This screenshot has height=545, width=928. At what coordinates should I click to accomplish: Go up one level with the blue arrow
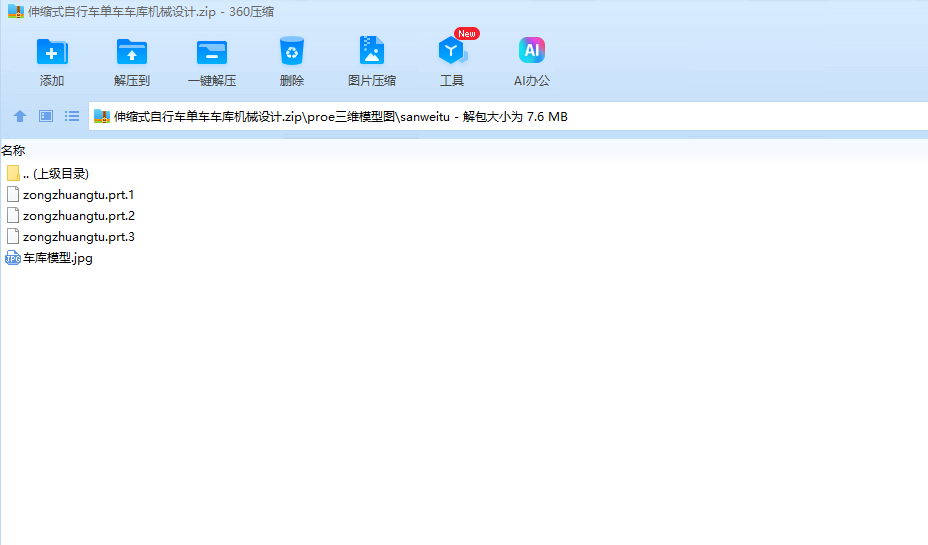(20, 116)
